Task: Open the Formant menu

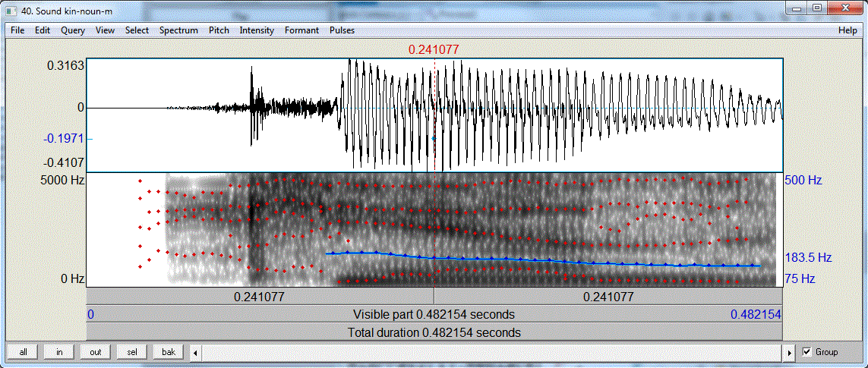Action: pos(301,30)
